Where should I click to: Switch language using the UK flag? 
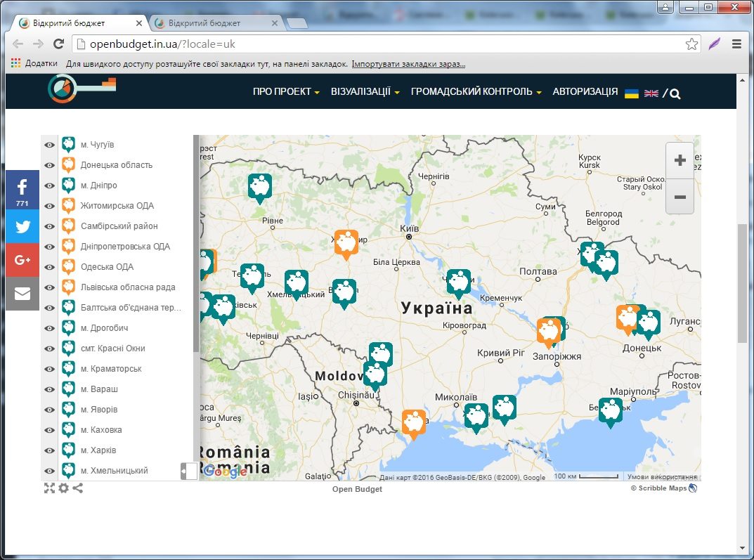(x=651, y=93)
